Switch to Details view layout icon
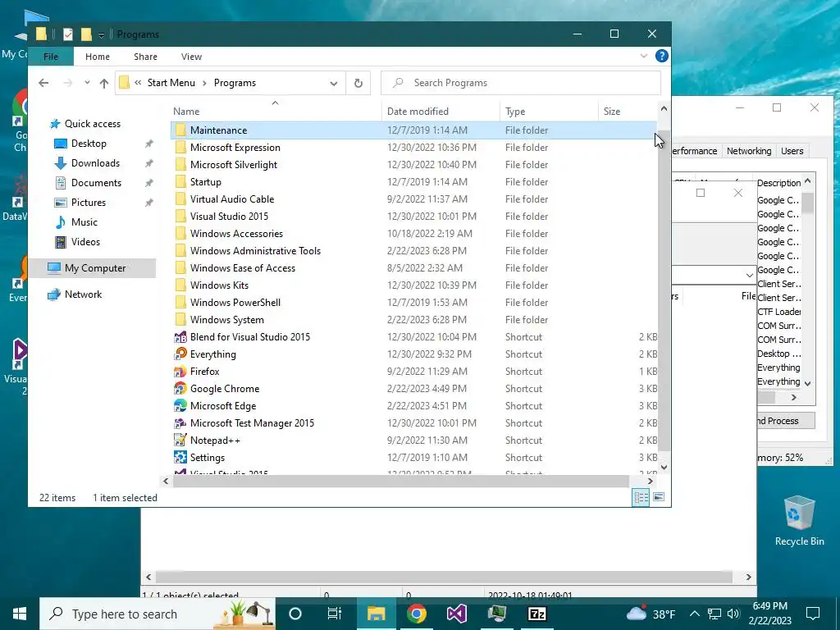This screenshot has height=630, width=840. click(641, 497)
